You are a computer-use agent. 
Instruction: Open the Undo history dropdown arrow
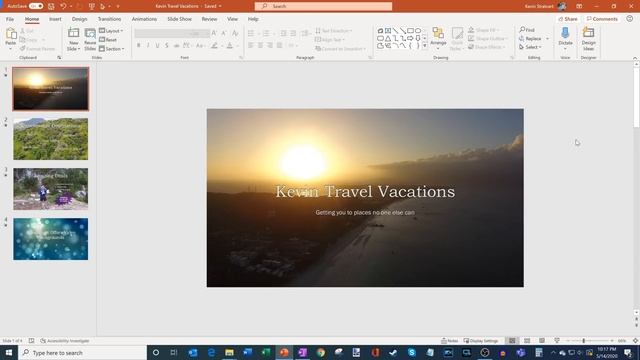(71, 7)
